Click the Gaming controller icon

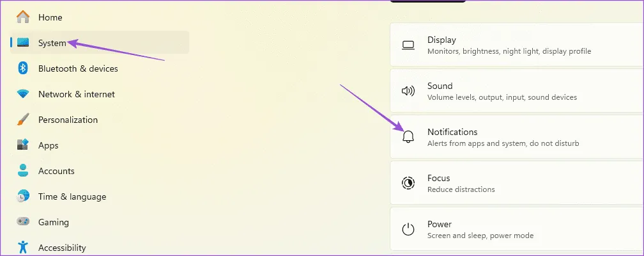point(23,222)
